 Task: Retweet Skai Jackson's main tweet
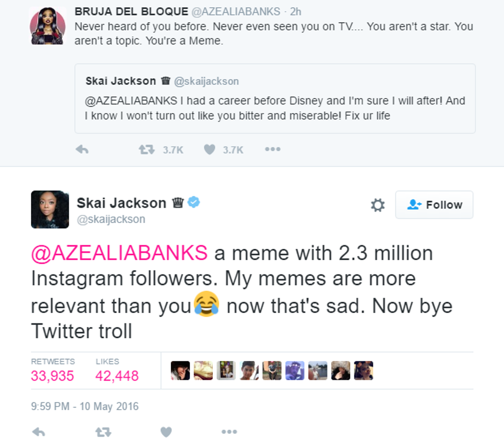(103, 432)
